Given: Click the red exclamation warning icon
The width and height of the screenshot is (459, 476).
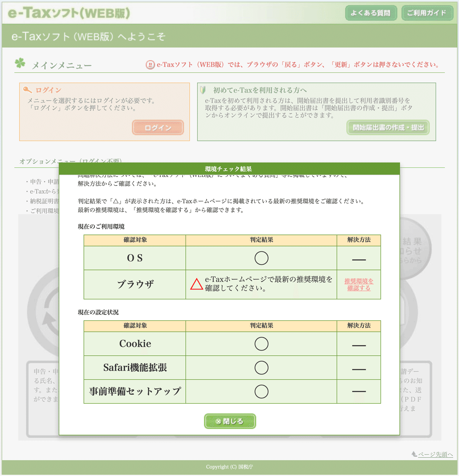Looking at the screenshot, I should (150, 65).
